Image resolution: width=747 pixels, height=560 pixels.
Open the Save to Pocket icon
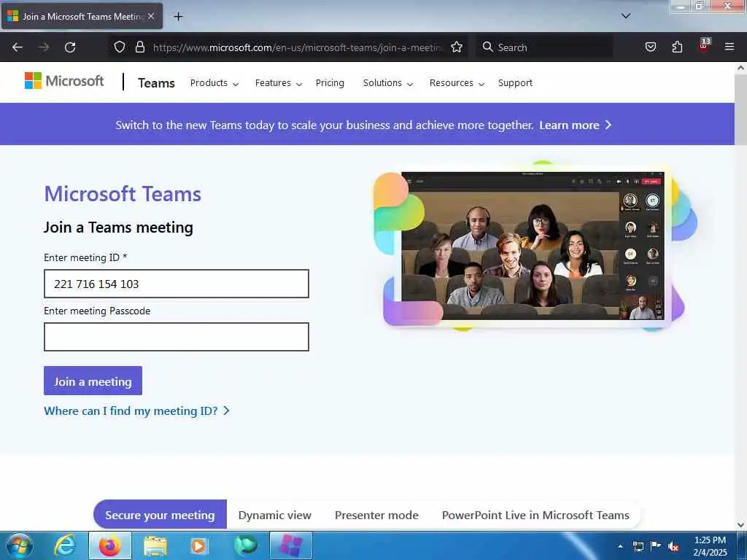pos(650,47)
